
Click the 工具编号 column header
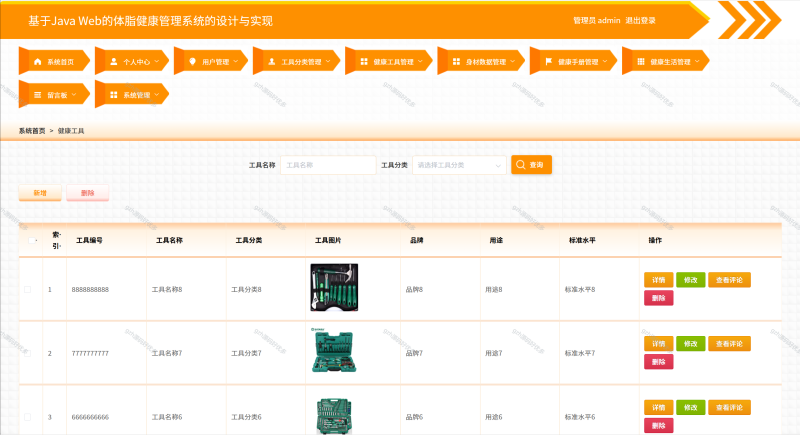(89, 240)
